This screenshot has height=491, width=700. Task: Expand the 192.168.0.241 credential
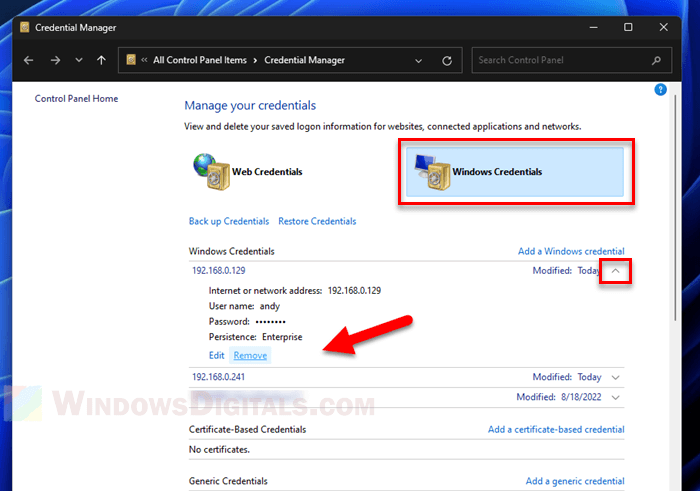(x=615, y=378)
